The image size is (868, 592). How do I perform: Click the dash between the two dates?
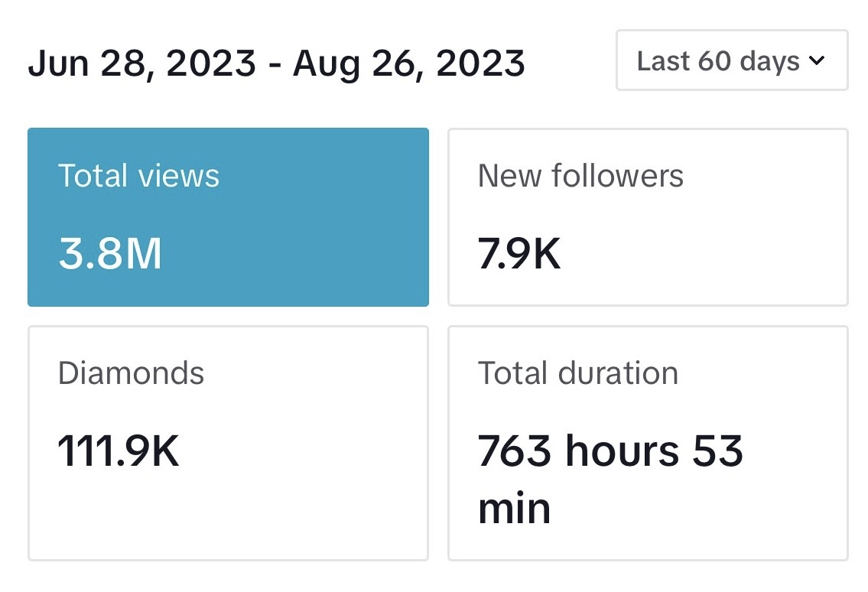pyautogui.click(x=275, y=65)
